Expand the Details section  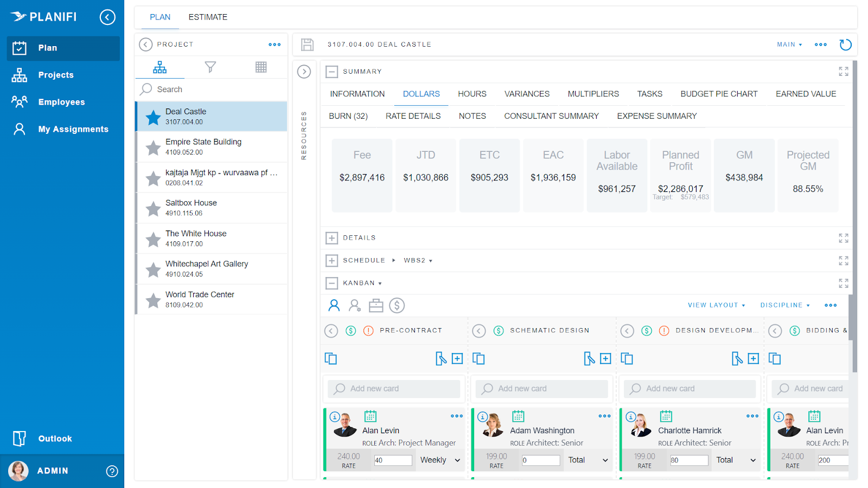click(331, 237)
